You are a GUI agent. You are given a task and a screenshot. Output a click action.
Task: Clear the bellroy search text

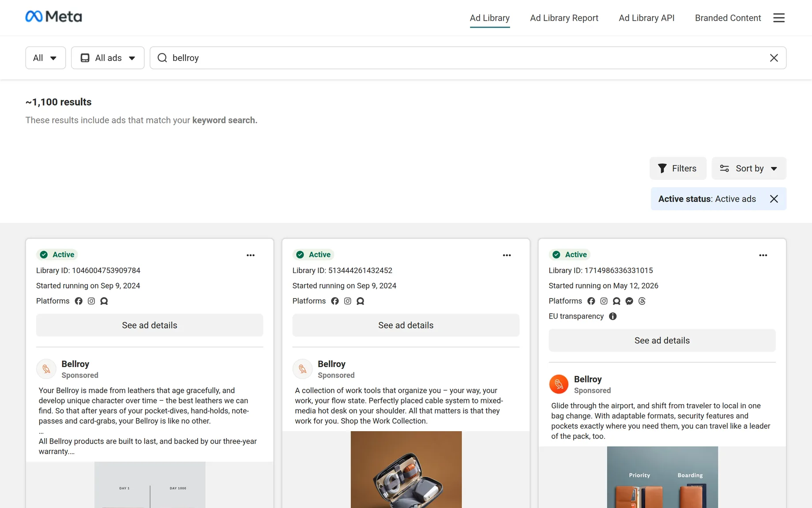coord(774,58)
